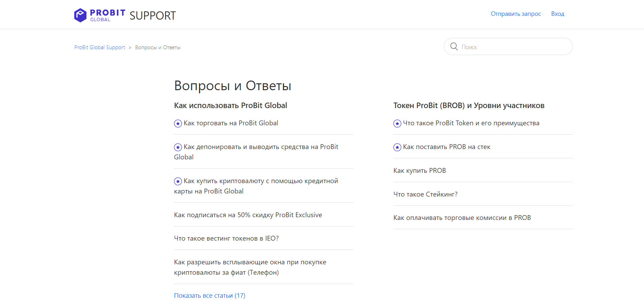The width and height of the screenshot is (644, 306).
Task: Click star icon beside 'Как купить криптовалюту'
Action: tap(178, 181)
